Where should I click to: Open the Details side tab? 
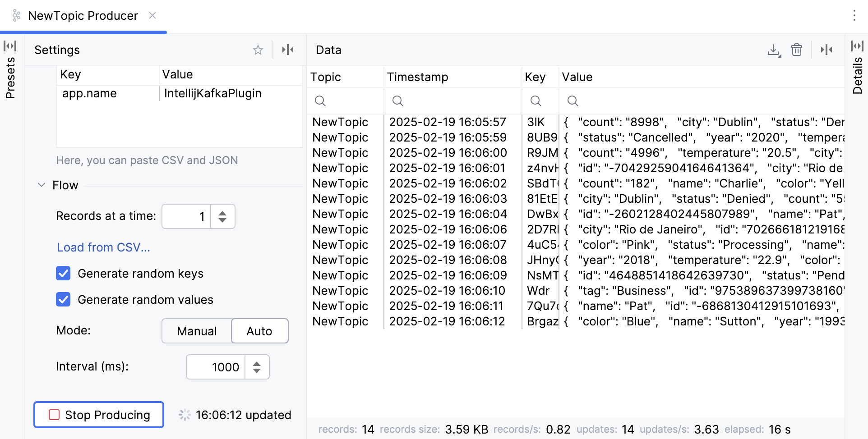pyautogui.click(x=857, y=76)
